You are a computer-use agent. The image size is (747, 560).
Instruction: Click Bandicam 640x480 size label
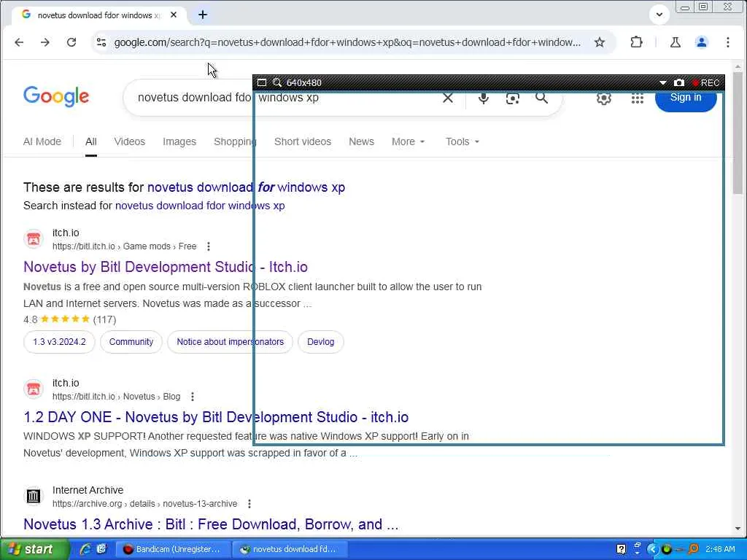[x=304, y=82]
